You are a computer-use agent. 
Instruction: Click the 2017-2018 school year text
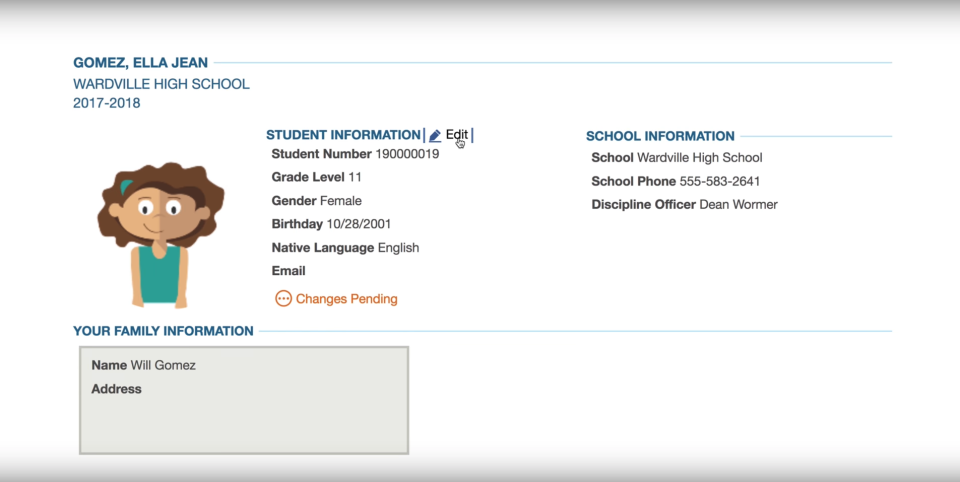pos(107,103)
